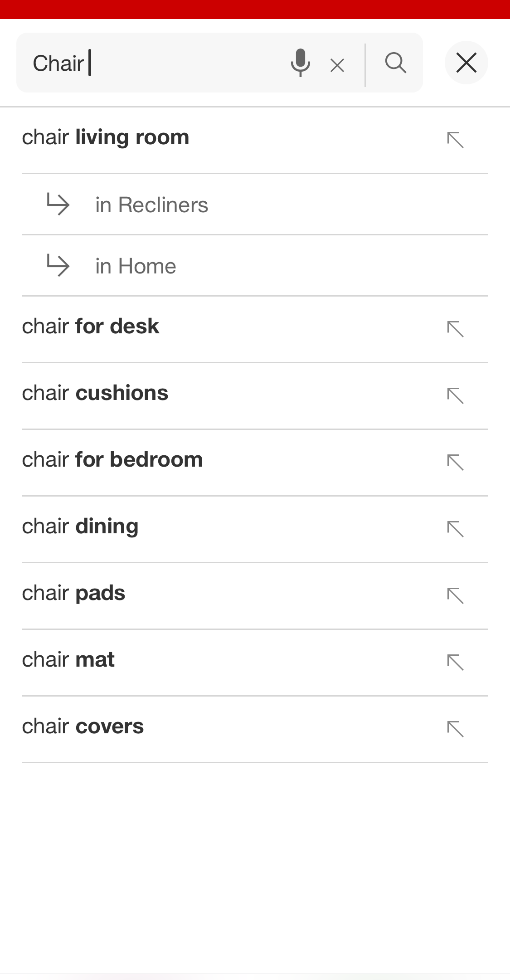Screen dimensions: 510x980
Task: Tap the arrow beside 'chair pads'
Action: (x=455, y=596)
